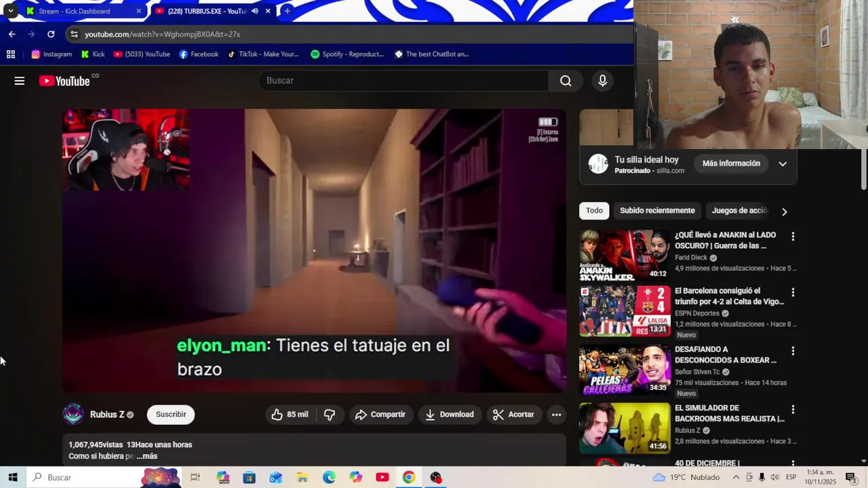868x488 pixels.
Task: Click the Download button
Action: [450, 414]
